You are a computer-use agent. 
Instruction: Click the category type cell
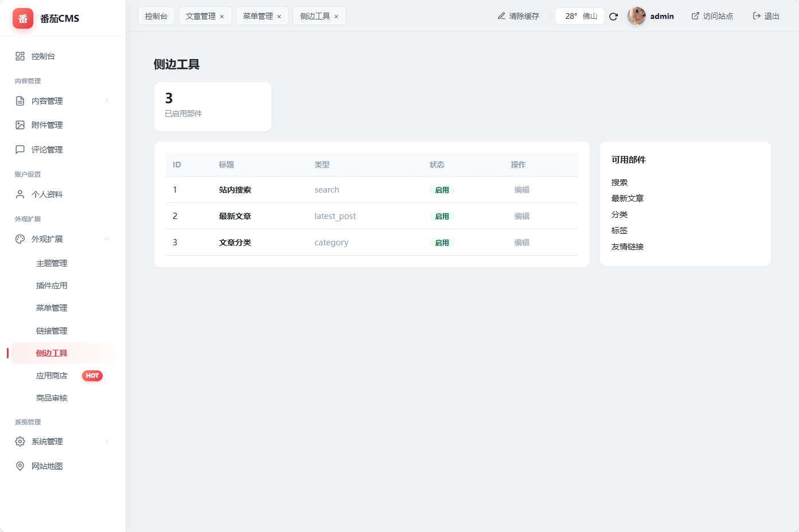click(332, 242)
